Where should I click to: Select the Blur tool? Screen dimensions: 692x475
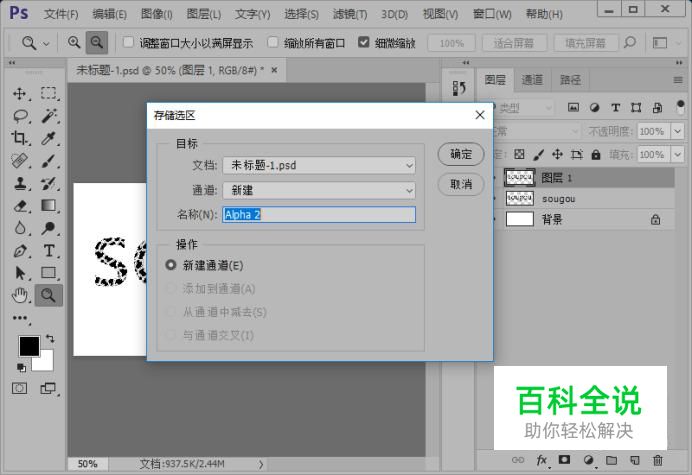click(x=19, y=228)
